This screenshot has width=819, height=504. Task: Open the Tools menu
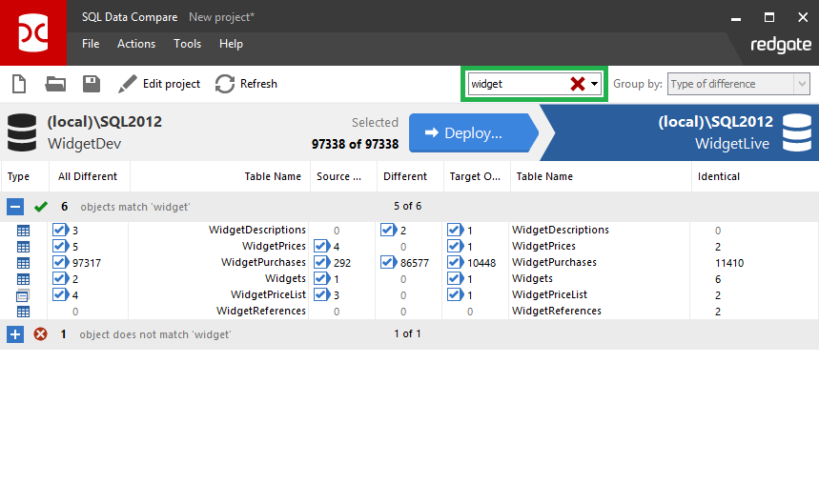[187, 44]
